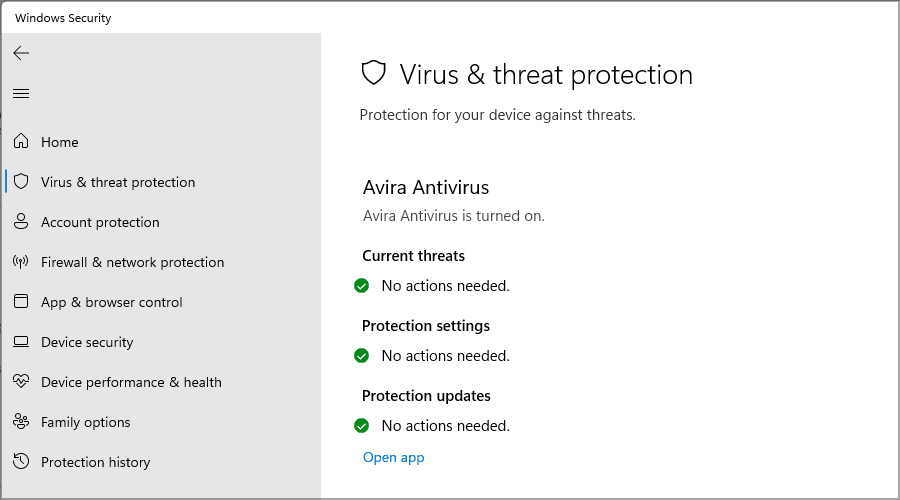Open the Family options people icon
This screenshot has width=900, height=500.
(x=21, y=422)
